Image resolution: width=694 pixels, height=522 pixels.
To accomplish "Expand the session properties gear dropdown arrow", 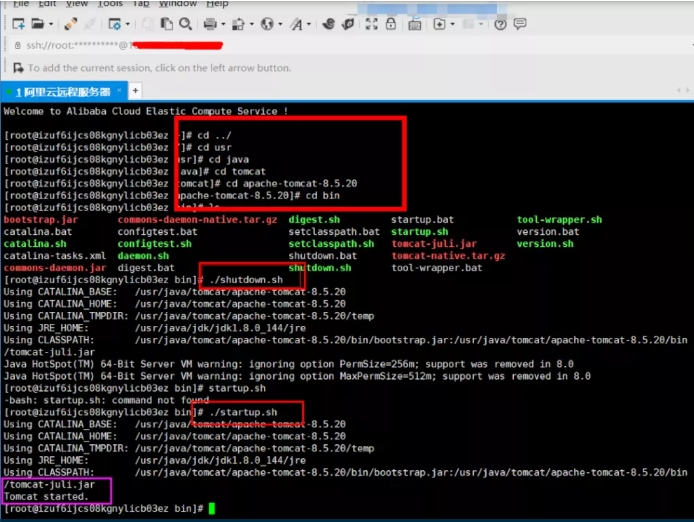I will point(128,24).
